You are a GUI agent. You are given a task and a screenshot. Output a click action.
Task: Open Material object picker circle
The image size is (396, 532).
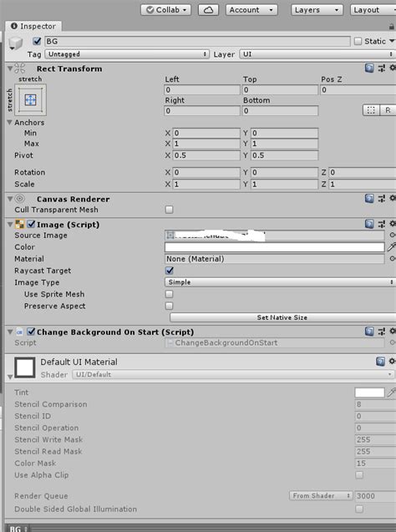coord(393,259)
